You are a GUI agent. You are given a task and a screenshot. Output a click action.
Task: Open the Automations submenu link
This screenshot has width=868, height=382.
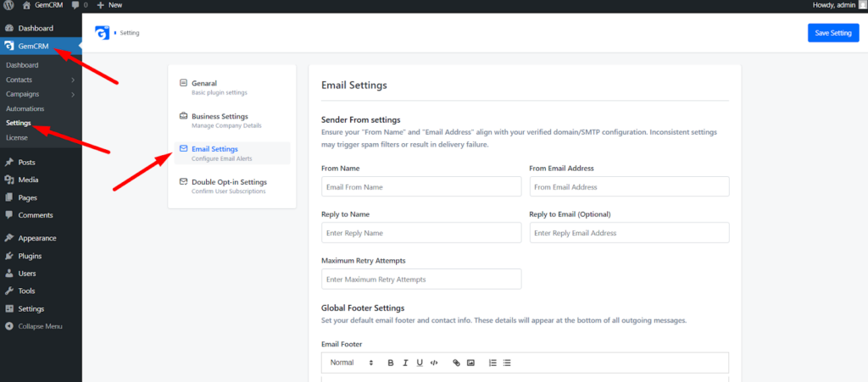click(x=25, y=109)
